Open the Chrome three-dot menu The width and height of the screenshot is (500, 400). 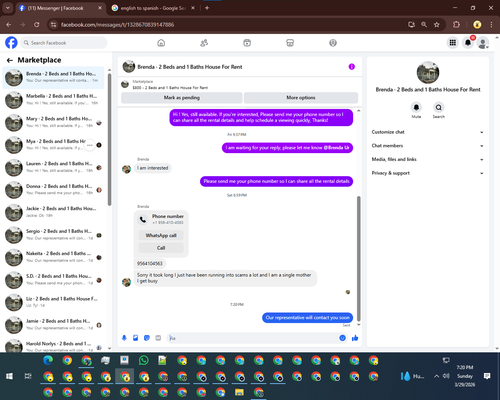click(x=491, y=25)
